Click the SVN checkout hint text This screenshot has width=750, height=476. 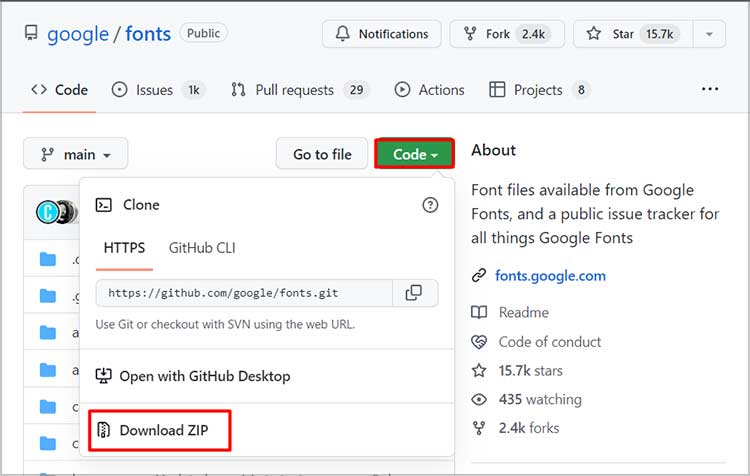click(225, 324)
